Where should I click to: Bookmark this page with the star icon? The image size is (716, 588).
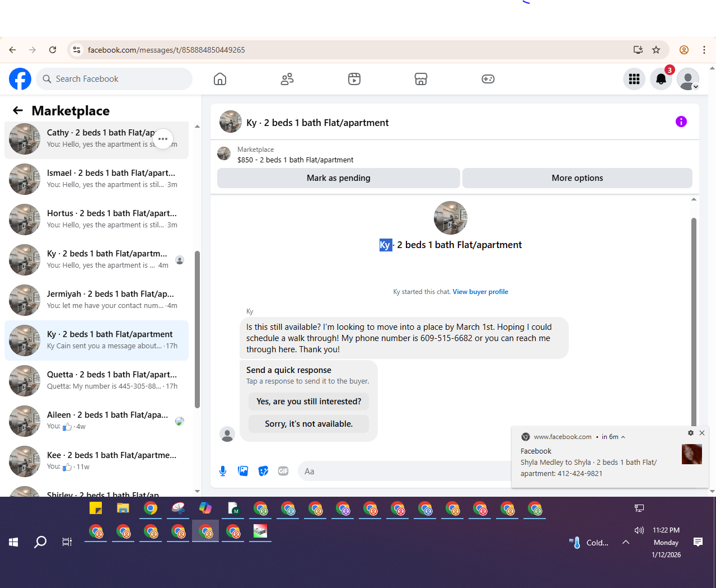click(x=656, y=50)
